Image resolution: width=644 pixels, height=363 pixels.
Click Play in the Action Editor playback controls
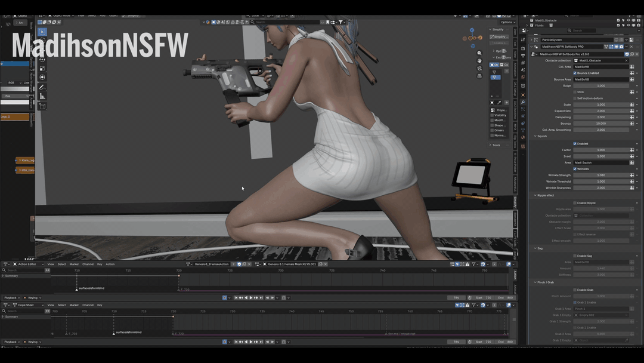click(x=251, y=298)
